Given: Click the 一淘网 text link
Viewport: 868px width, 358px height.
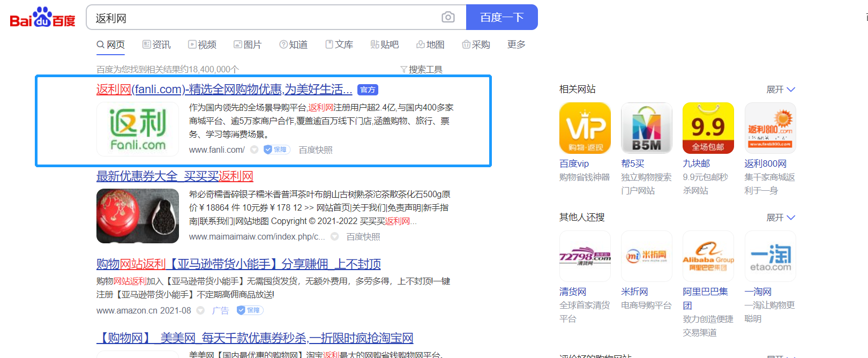Looking at the screenshot, I should pos(758,292).
